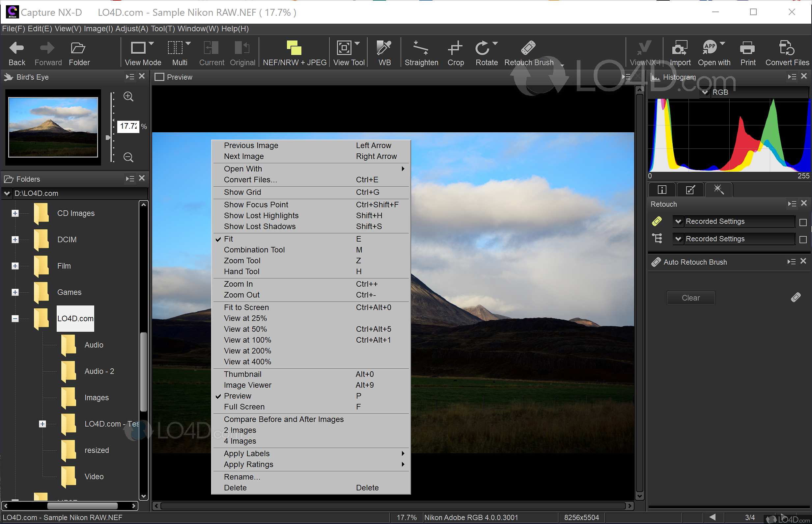Click the Bird's Eye mountain thumbnail
Viewport: 812px width, 524px height.
click(x=53, y=127)
